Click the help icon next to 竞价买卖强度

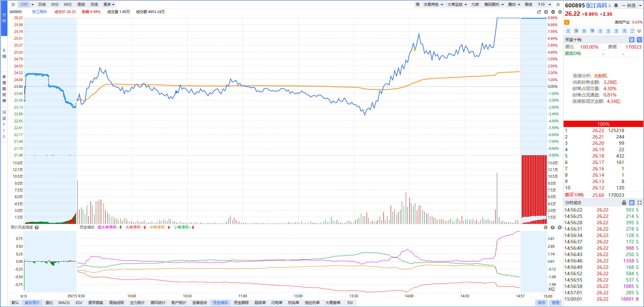pos(37,227)
